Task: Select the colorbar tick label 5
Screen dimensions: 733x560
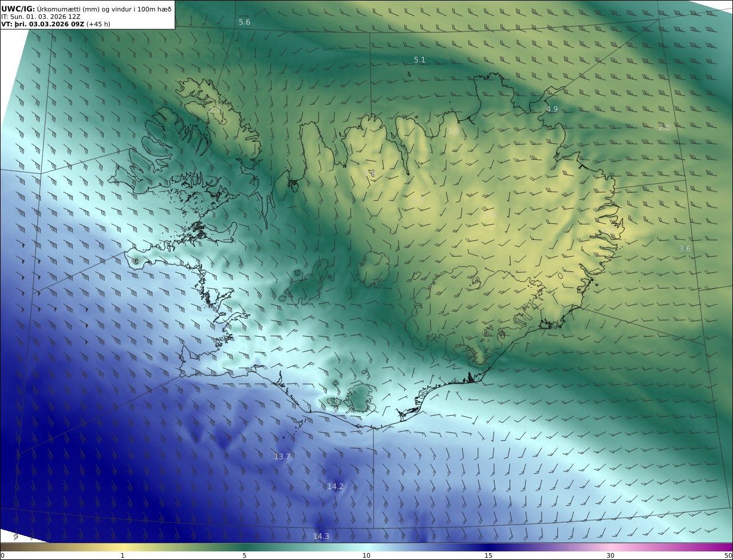Action: click(x=245, y=555)
